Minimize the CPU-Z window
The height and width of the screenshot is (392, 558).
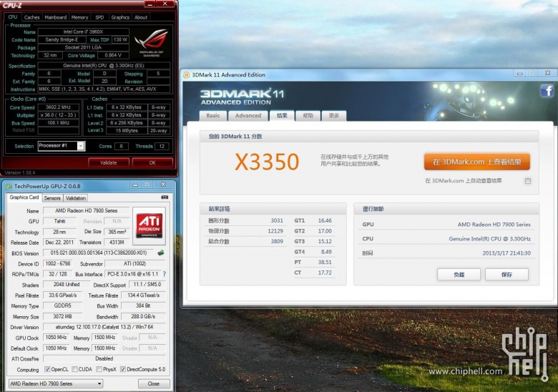coord(150,4)
